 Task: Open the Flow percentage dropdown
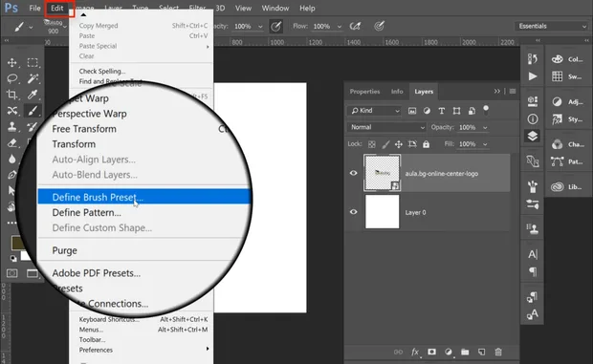[340, 27]
